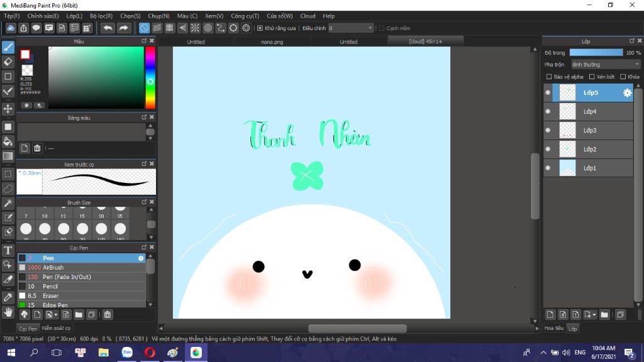Open Pen brush settings gear
Screen dimensions: 644x362
pyautogui.click(x=141, y=258)
